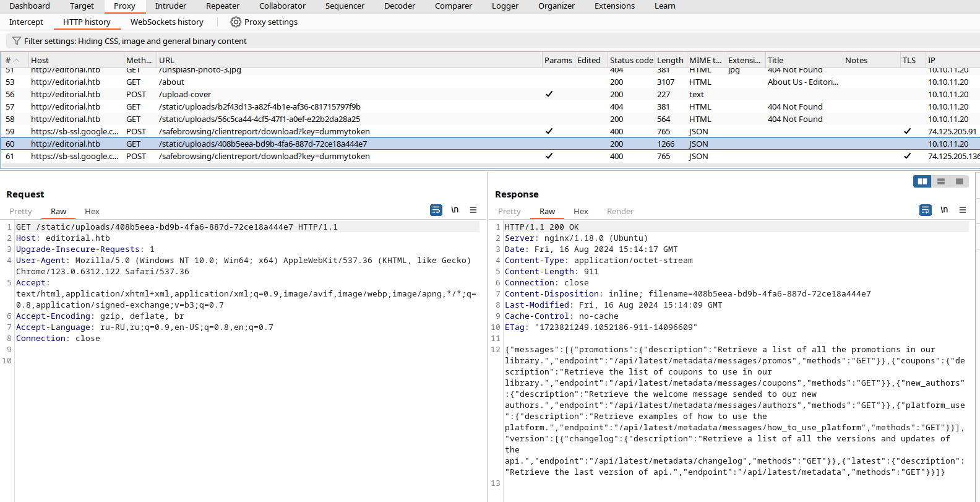
Task: Switch Response view to Render
Action: tap(620, 212)
